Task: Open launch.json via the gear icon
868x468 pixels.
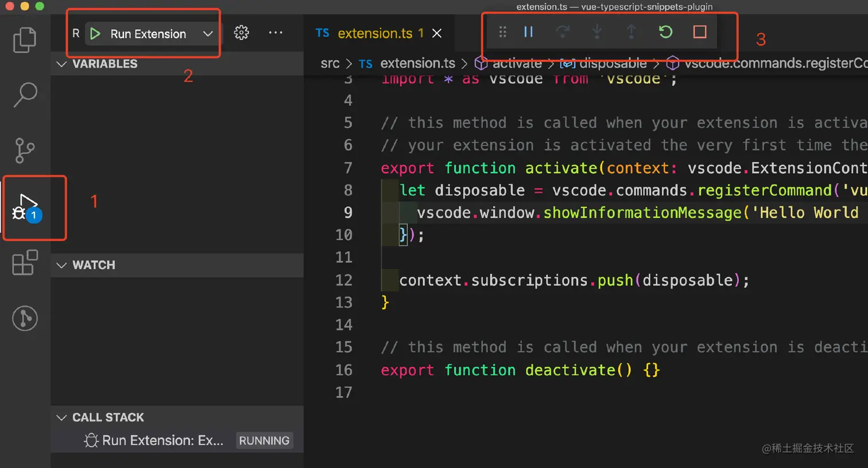Action: pyautogui.click(x=242, y=33)
